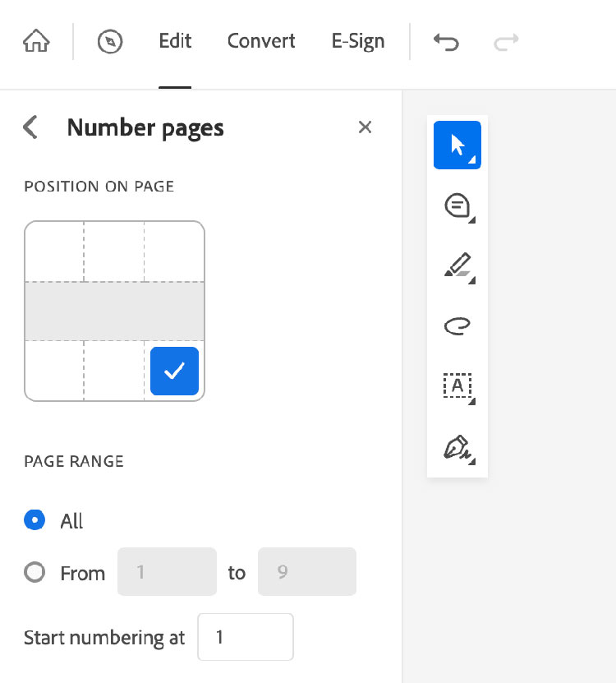Go to the Home screen icon
The image size is (616, 683).
click(36, 42)
